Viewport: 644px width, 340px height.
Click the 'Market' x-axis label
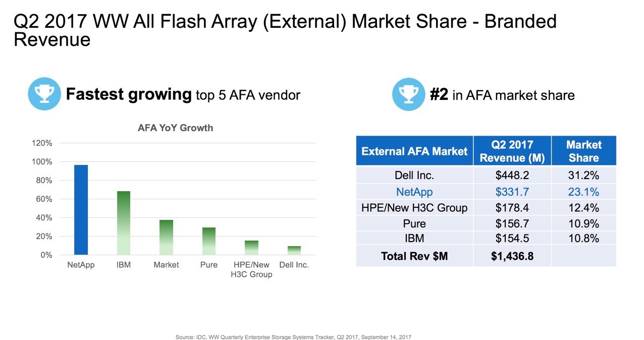(x=167, y=265)
